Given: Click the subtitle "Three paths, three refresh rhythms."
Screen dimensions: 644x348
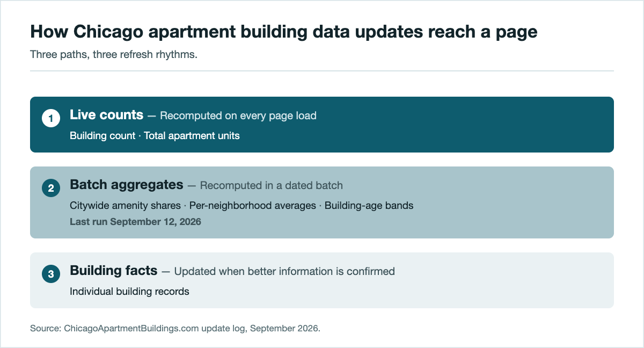Looking at the screenshot, I should pos(114,55).
